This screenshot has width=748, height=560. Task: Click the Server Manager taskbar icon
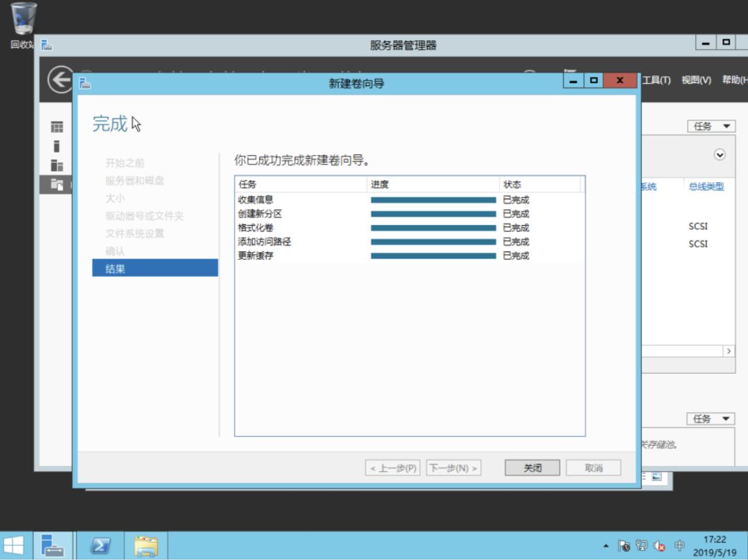click(53, 545)
